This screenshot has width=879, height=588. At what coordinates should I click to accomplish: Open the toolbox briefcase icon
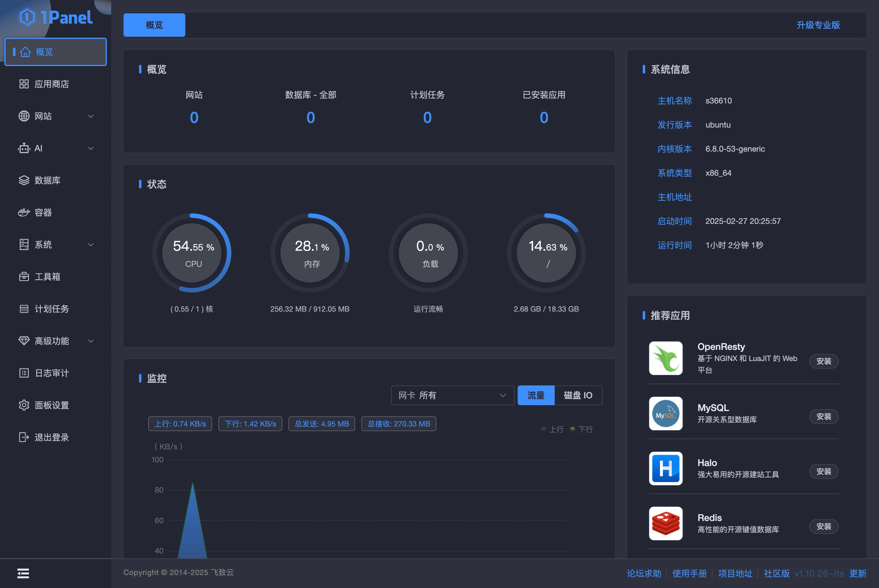(24, 277)
